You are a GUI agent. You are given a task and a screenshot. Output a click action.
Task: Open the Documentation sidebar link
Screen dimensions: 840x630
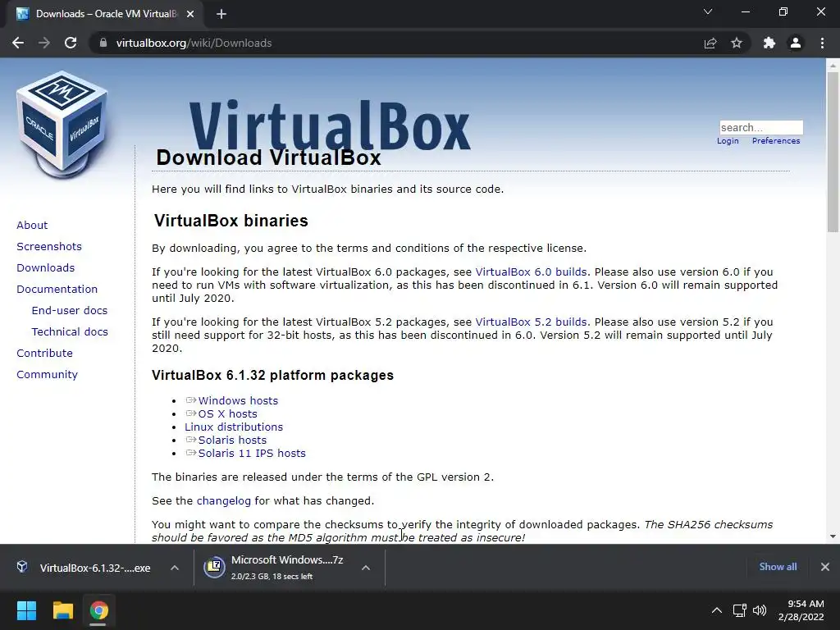57,290
